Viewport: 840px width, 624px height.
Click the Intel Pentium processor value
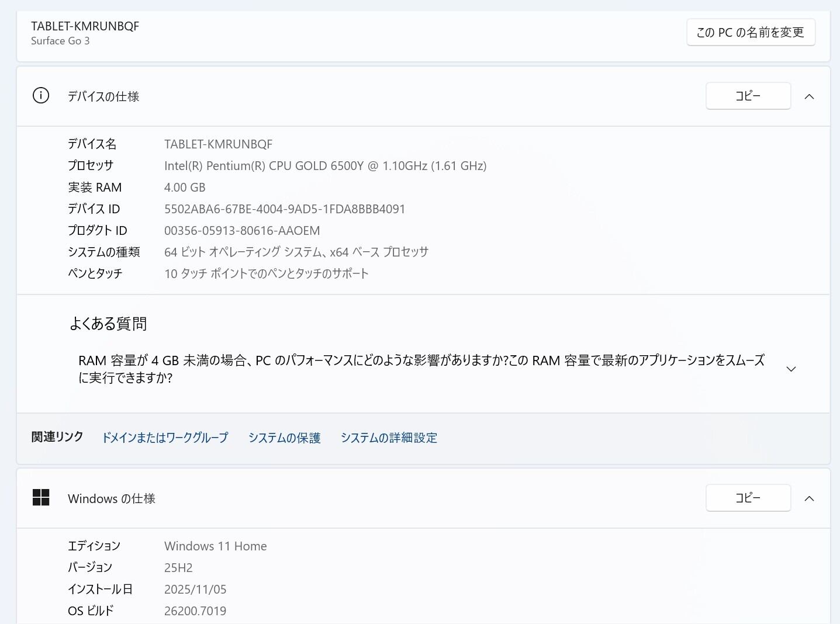(325, 166)
